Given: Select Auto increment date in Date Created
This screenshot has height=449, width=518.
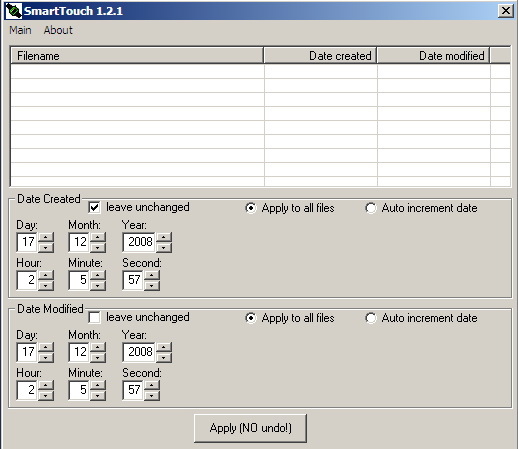Looking at the screenshot, I should coord(371,208).
